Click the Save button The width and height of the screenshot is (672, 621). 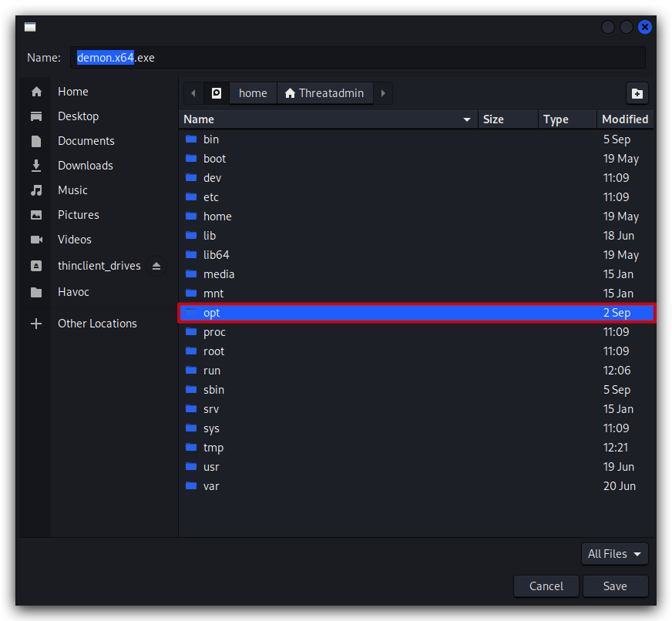(616, 586)
